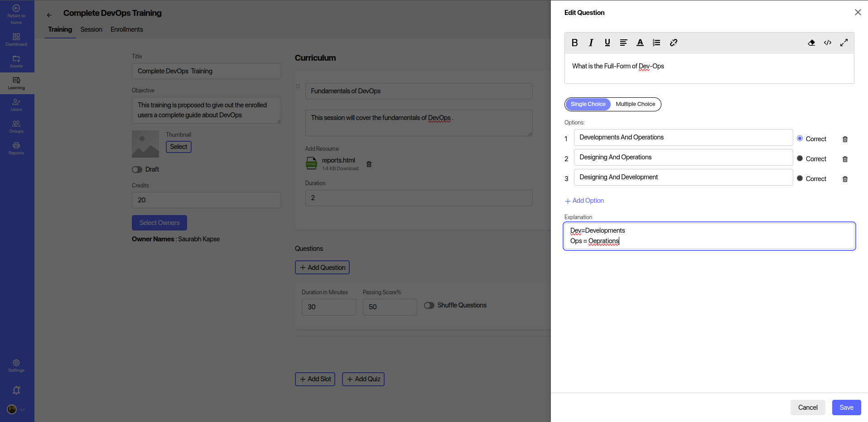Clear formatting with the eraser icon
The width and height of the screenshot is (868, 422).
coord(811,43)
